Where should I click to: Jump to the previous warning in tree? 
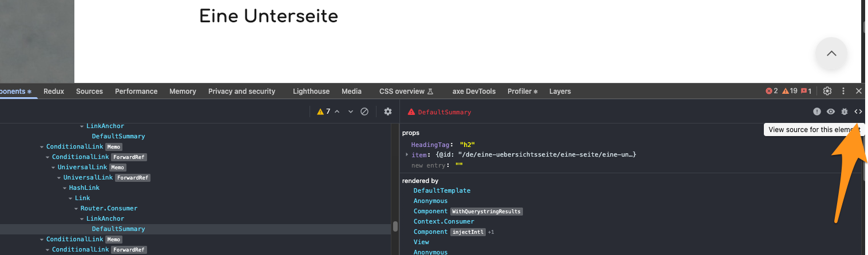coord(337,112)
